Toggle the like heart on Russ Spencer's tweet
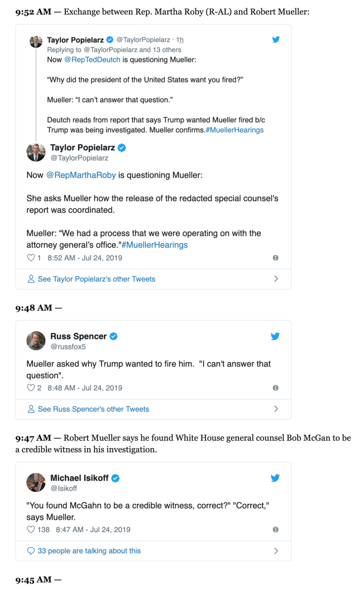 click(x=30, y=388)
